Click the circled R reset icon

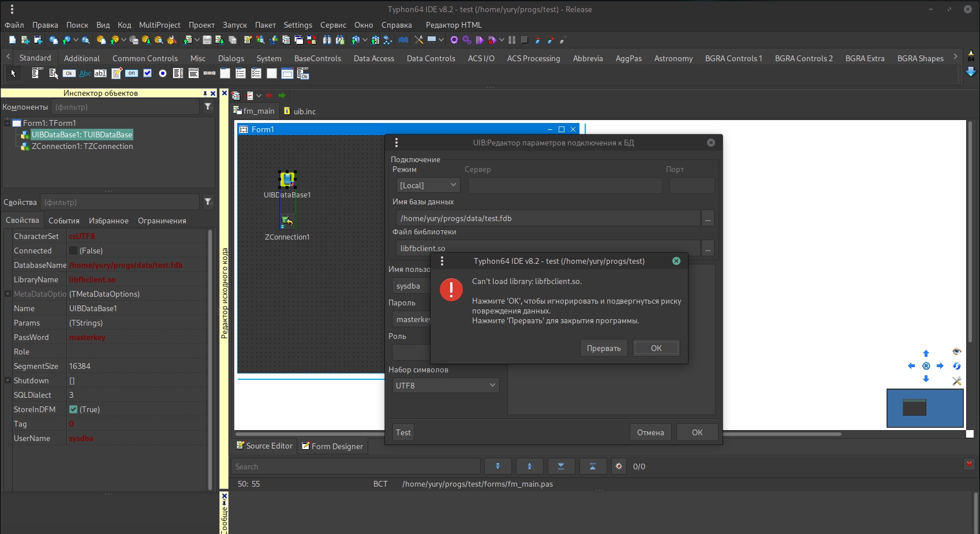pyautogui.click(x=926, y=366)
